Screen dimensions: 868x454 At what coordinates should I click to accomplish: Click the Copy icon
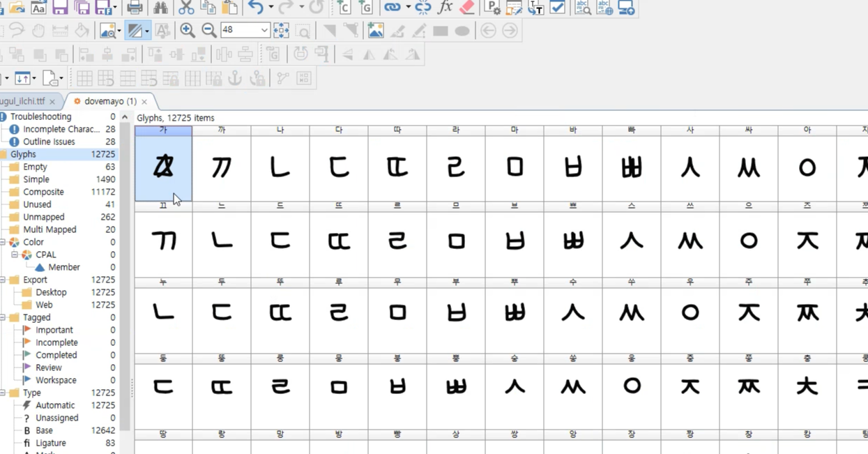click(208, 8)
